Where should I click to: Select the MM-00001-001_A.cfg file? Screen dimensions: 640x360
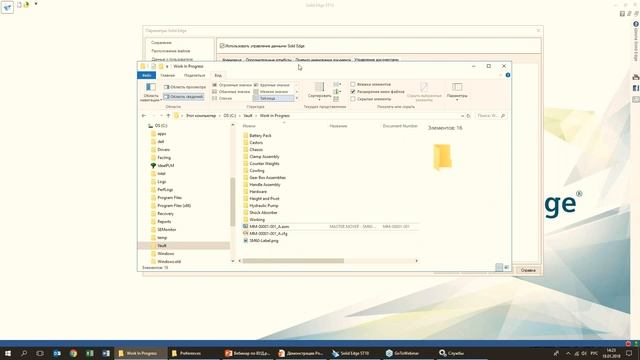[268, 233]
